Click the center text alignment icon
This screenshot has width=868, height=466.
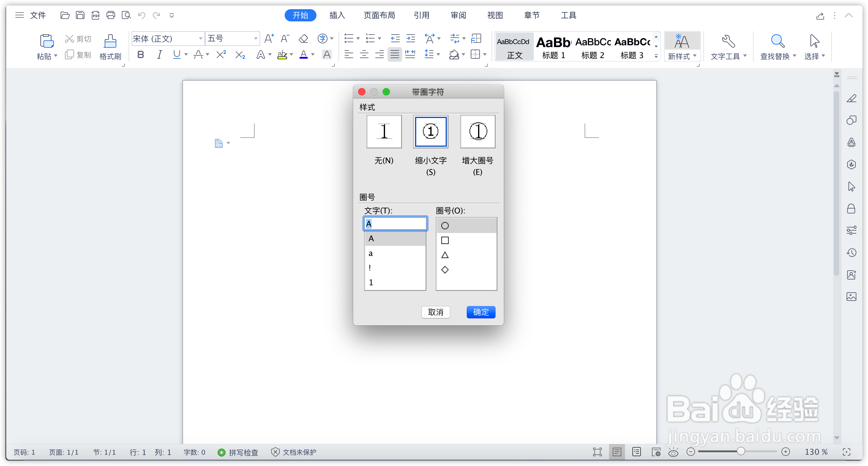click(364, 54)
